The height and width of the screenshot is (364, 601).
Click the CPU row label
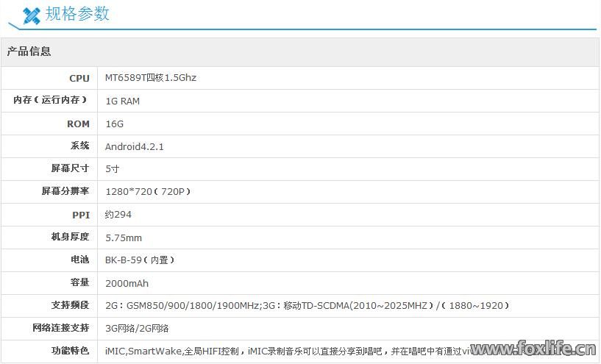pyautogui.click(x=79, y=78)
